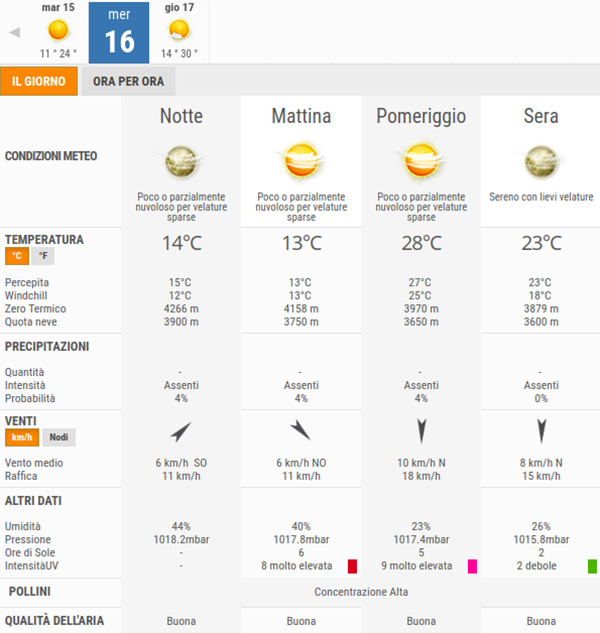Click the Pomeriggio N wind direction arrow
The width and height of the screenshot is (600, 633).
click(x=421, y=431)
